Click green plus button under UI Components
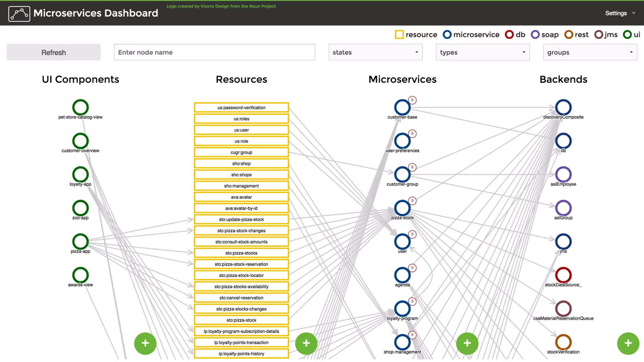Image resolution: width=644 pixels, height=362 pixels. (x=145, y=343)
